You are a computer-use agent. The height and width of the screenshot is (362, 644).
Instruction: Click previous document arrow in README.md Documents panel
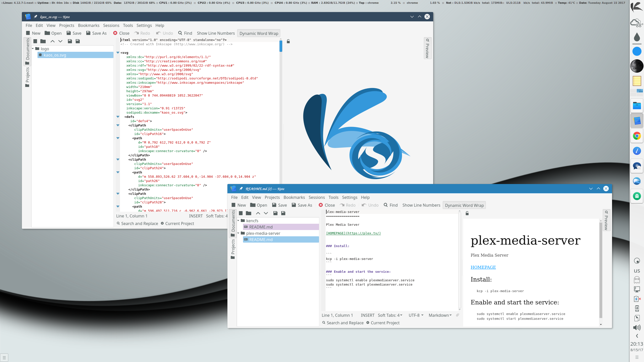[x=258, y=213]
